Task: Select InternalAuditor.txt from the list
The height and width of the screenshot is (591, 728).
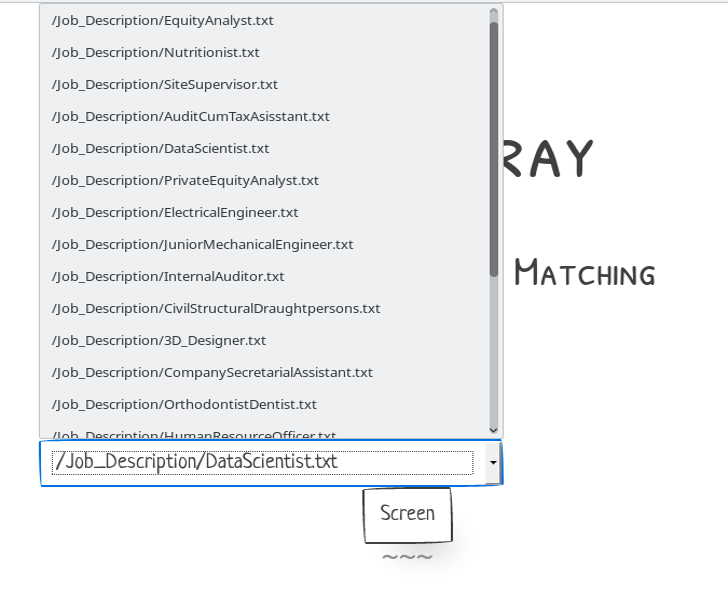Action: click(168, 276)
